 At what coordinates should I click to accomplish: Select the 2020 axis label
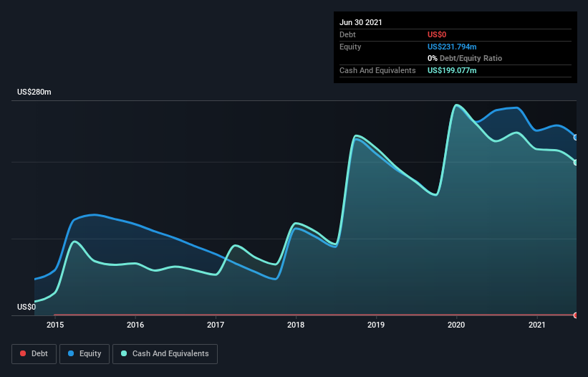456,325
